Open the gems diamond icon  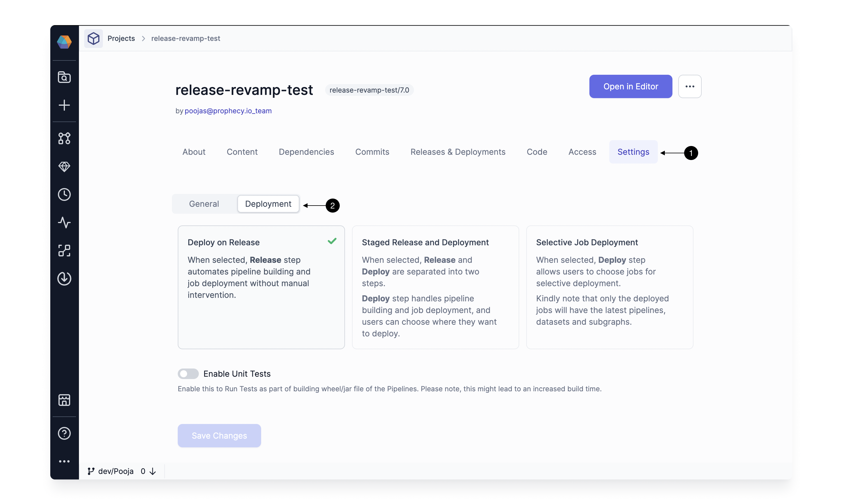click(64, 166)
